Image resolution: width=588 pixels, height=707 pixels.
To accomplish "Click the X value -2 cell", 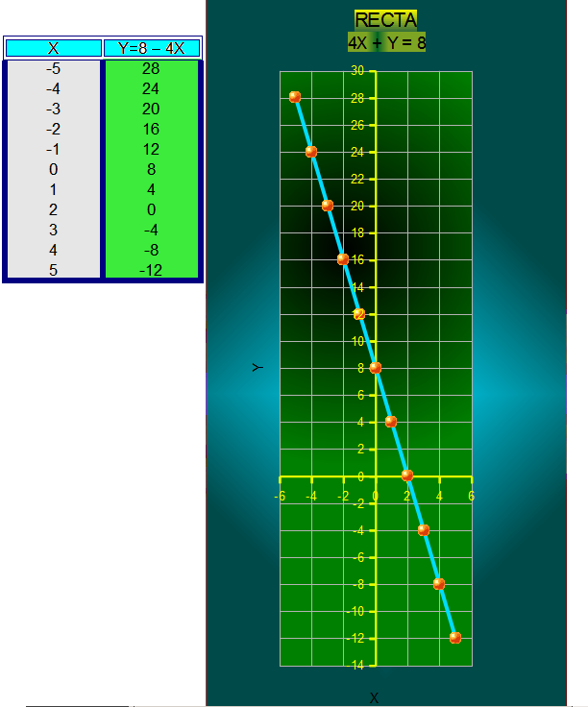I will pos(53,130).
